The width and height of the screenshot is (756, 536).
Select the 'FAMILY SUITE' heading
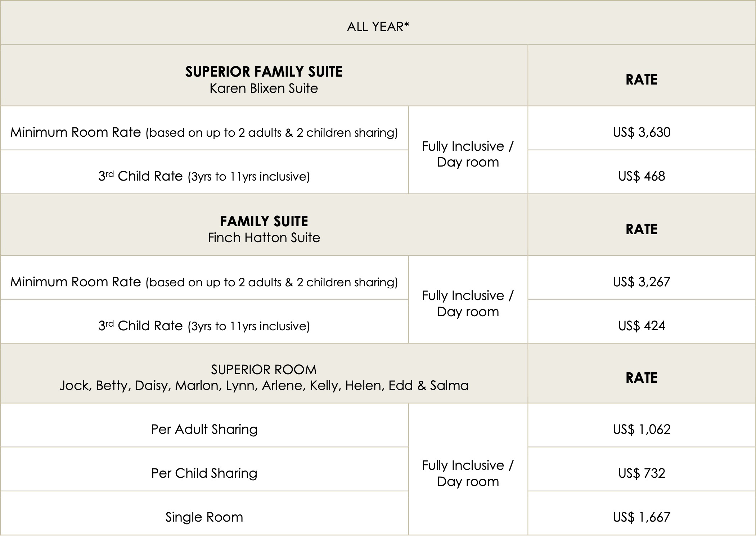264,221
